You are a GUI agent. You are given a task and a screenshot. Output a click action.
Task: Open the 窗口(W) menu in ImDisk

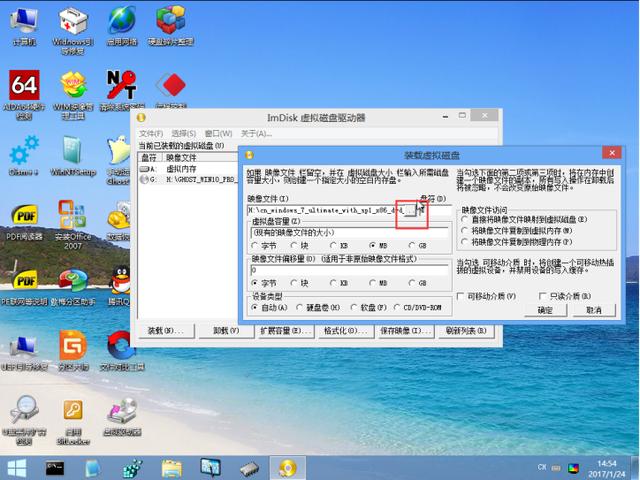tap(218, 133)
